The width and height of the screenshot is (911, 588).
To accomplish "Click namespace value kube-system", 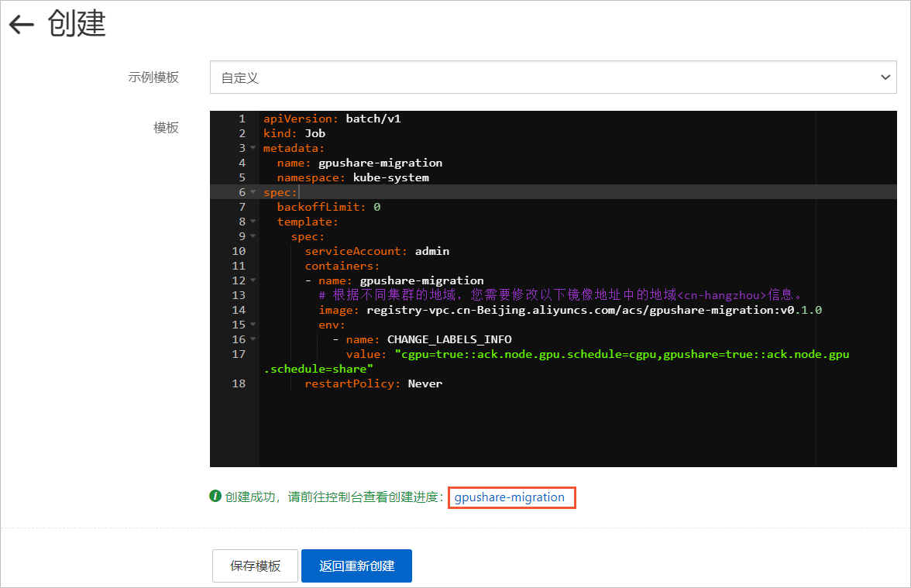I will pyautogui.click(x=391, y=178).
